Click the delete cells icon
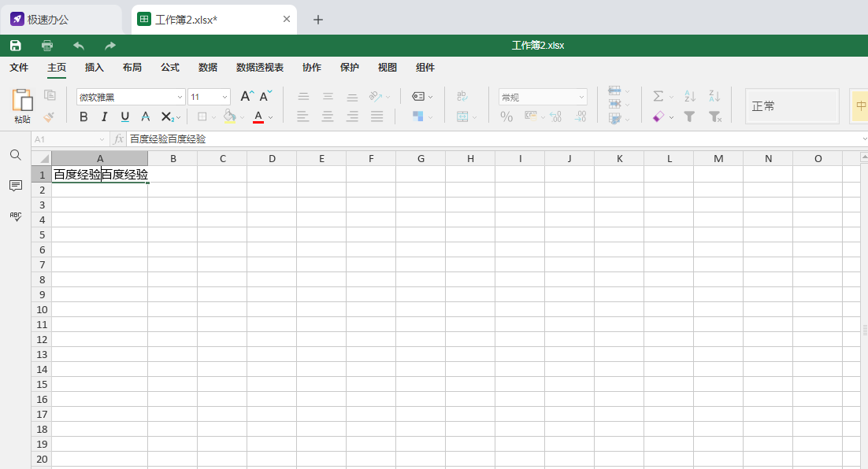 pyautogui.click(x=614, y=104)
